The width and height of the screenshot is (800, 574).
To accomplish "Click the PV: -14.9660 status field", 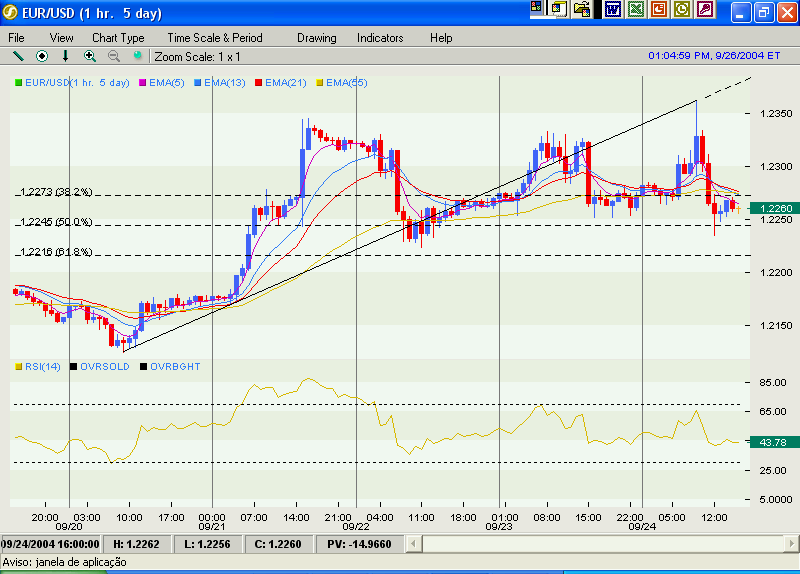I will point(360,544).
